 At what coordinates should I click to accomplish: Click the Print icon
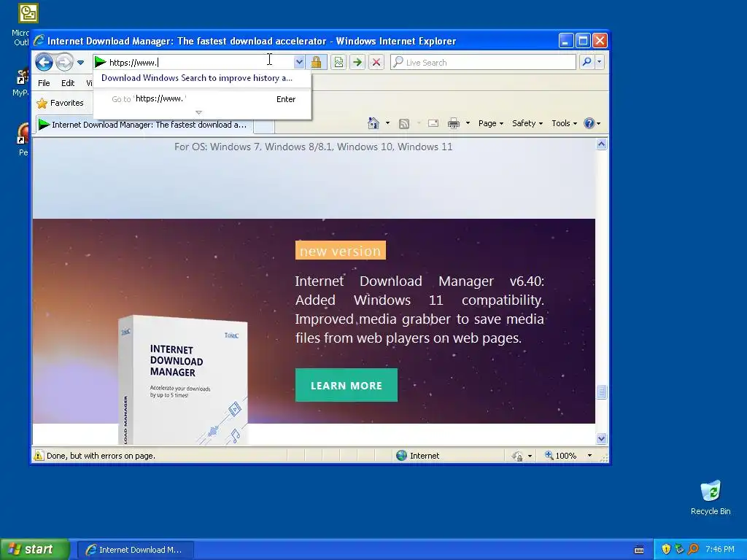point(454,123)
